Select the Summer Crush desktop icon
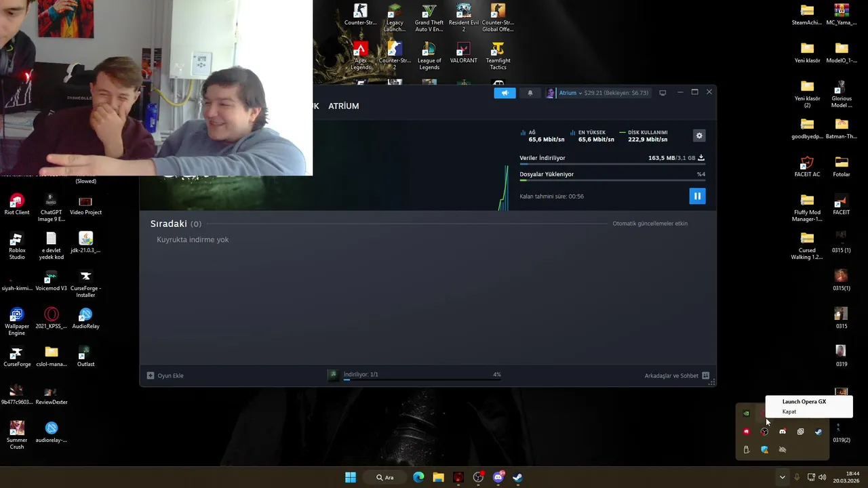 (x=17, y=436)
